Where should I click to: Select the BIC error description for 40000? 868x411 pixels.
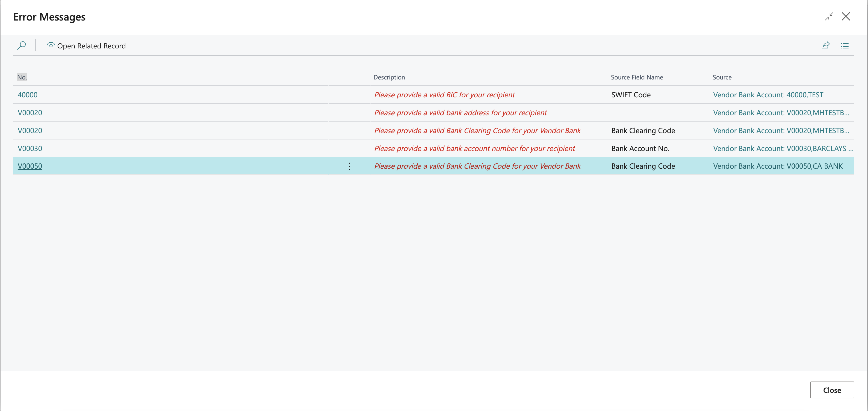(x=445, y=94)
